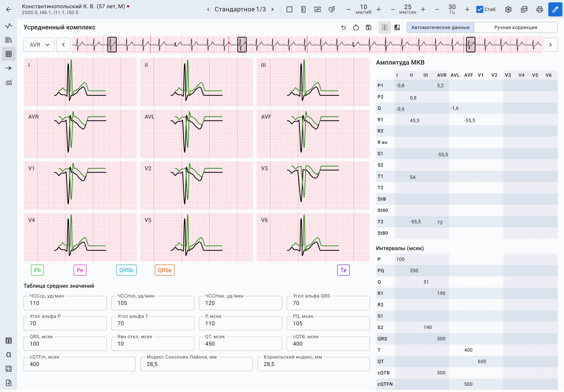Toggle the vertical markers grid icon
Image resolution: width=564 pixels, height=392 pixels.
pos(384,27)
